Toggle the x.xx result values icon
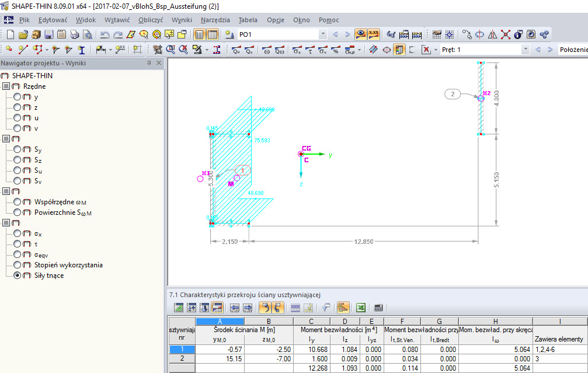588x373 pixels. coord(374,34)
